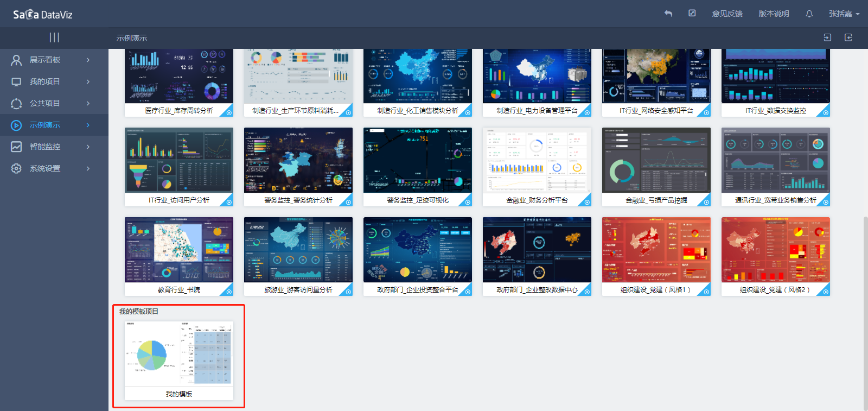
Task: Click the 展示看板 user icon
Action: pyautogui.click(x=16, y=60)
